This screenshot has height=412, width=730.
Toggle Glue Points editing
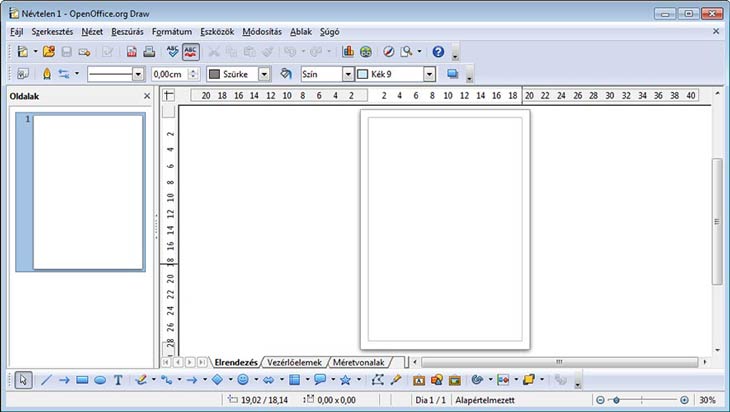coord(396,380)
